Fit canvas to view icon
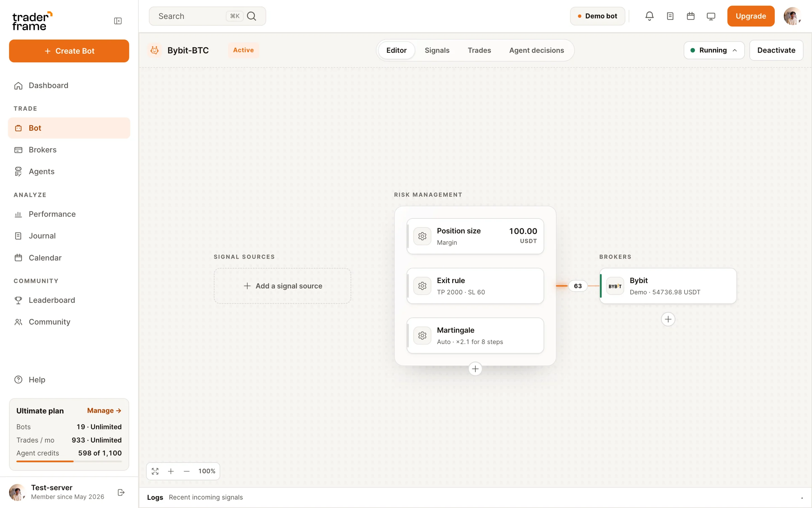Screen dimensions: 812x508 point(155,471)
